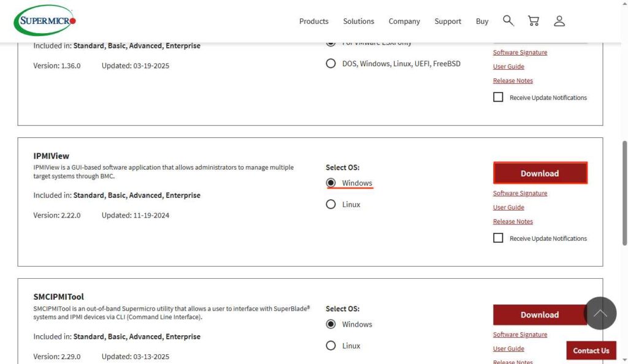Open the Products menu

[x=313, y=21]
